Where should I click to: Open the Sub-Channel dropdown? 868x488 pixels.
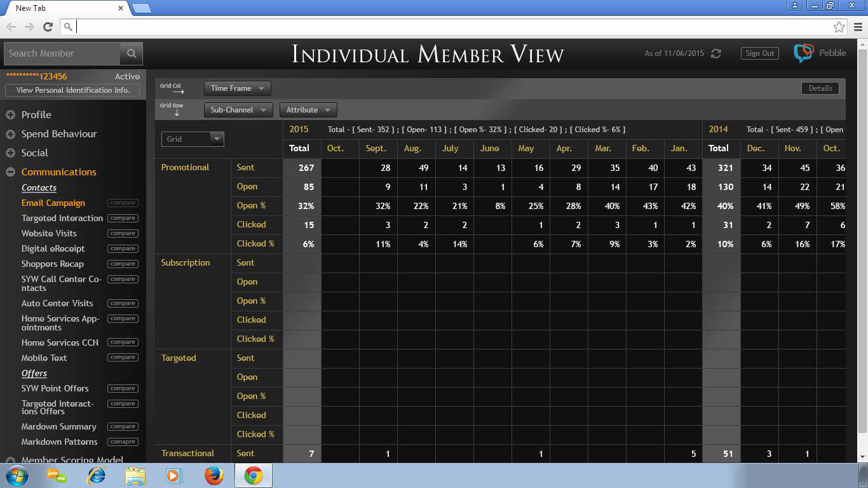[x=238, y=110]
